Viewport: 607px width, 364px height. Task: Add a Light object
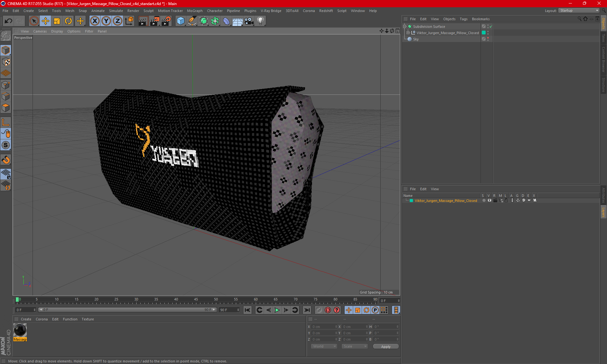click(x=261, y=21)
